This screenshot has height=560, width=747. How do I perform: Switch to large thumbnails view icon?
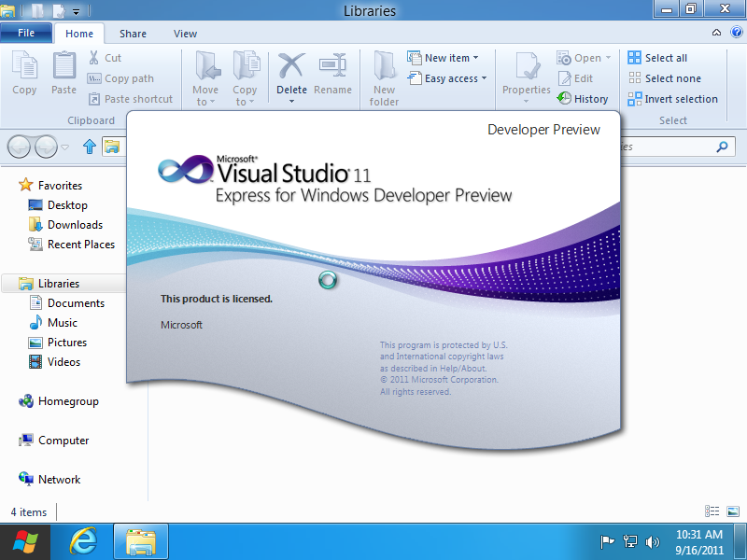(x=733, y=511)
